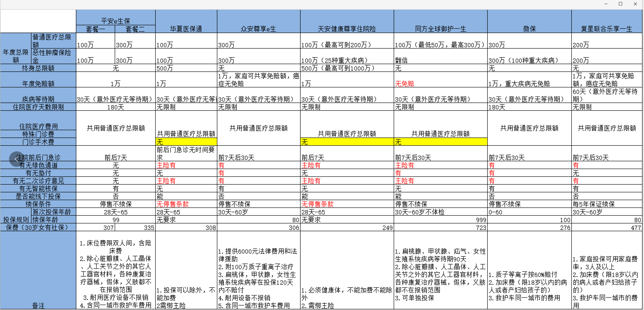The height and width of the screenshot is (310, 644).
Task: Select the 0-60 age cell
Action: [529, 212]
